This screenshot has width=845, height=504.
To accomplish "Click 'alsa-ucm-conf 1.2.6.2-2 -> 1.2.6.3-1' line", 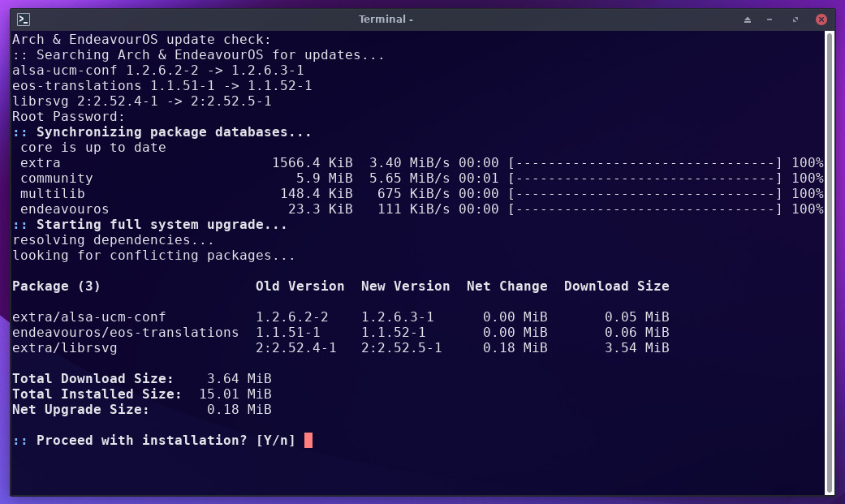I will (x=158, y=71).
